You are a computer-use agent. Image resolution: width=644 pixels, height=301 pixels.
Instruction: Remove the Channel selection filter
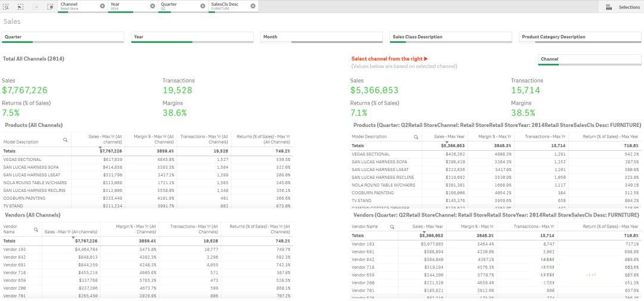(x=102, y=6)
